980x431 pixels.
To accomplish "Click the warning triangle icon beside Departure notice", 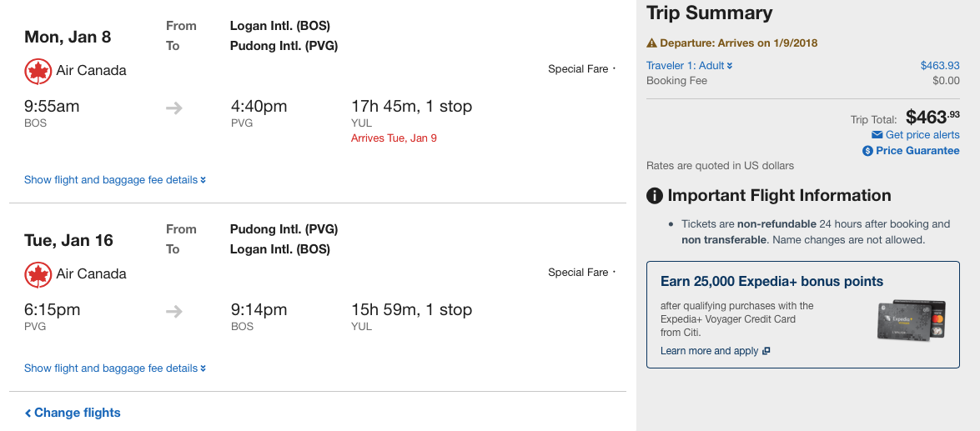I will [652, 43].
